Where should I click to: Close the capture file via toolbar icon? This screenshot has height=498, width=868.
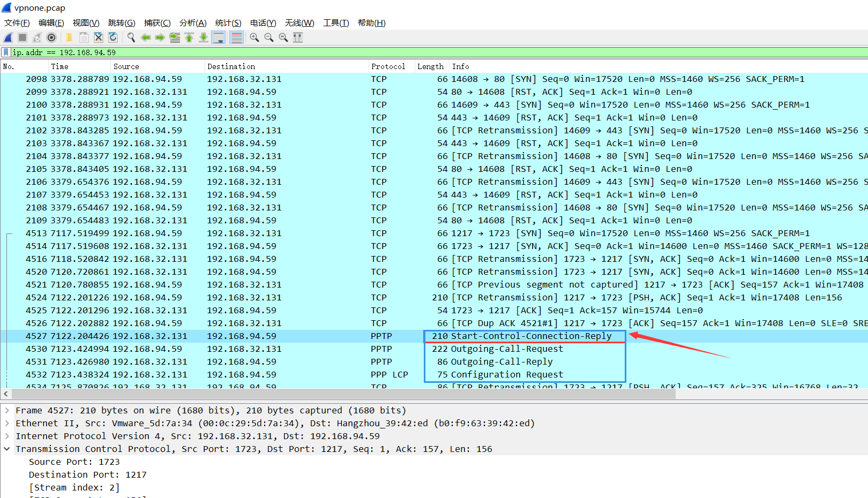pyautogui.click(x=98, y=37)
